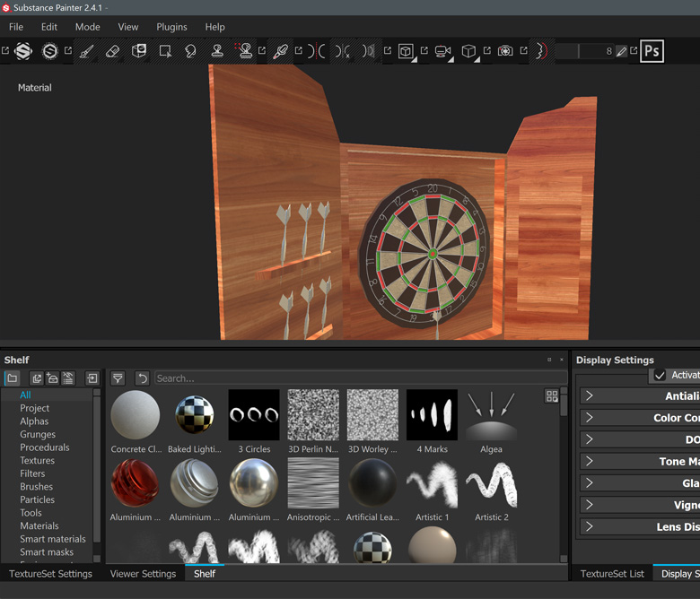Image resolution: width=700 pixels, height=599 pixels.
Task: Switch to the TextureSet Settings tab
Action: click(50, 574)
